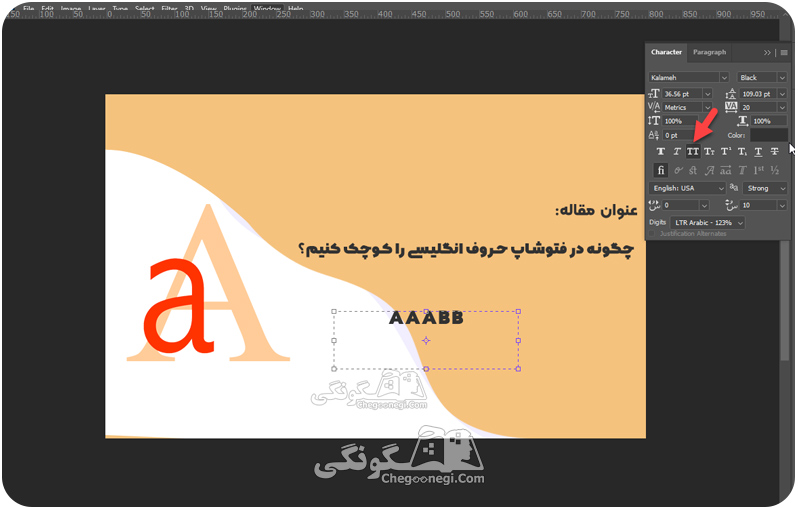Screen dimensions: 798x508
Task: Toggle Standard Ligatures (fi) button
Action: click(661, 171)
